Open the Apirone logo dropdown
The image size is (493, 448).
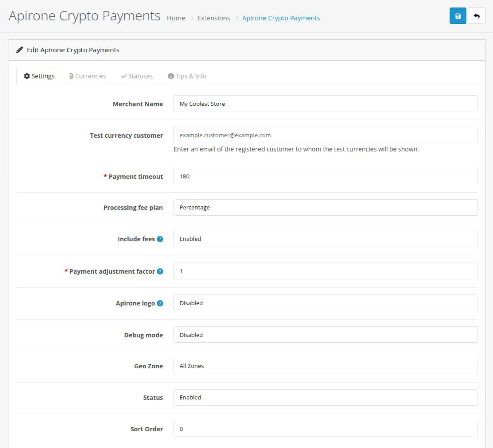coord(326,303)
